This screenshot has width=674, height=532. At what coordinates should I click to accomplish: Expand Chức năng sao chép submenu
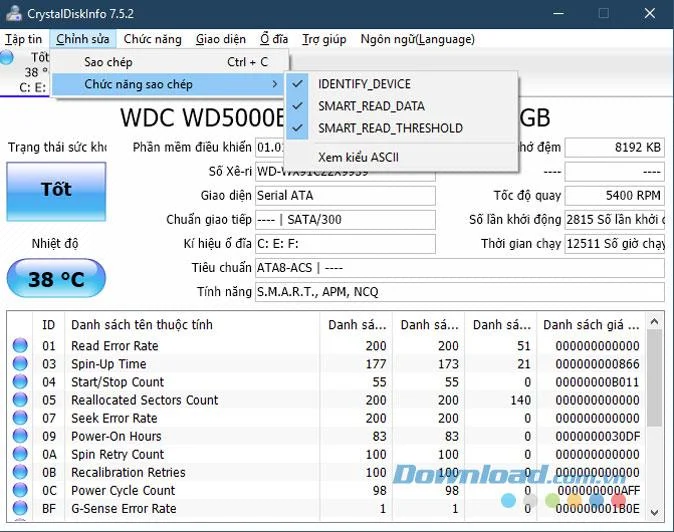169,84
